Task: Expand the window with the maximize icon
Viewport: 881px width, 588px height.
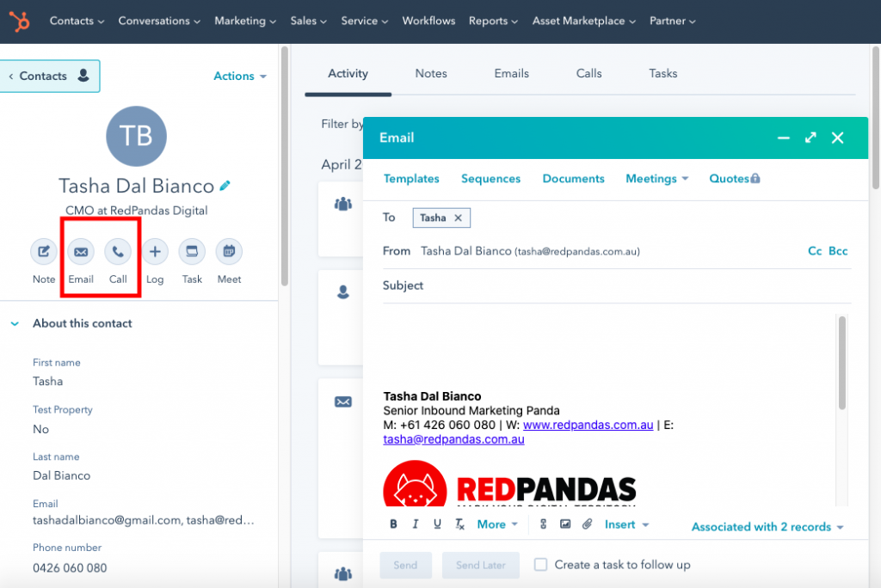Action: (x=810, y=138)
